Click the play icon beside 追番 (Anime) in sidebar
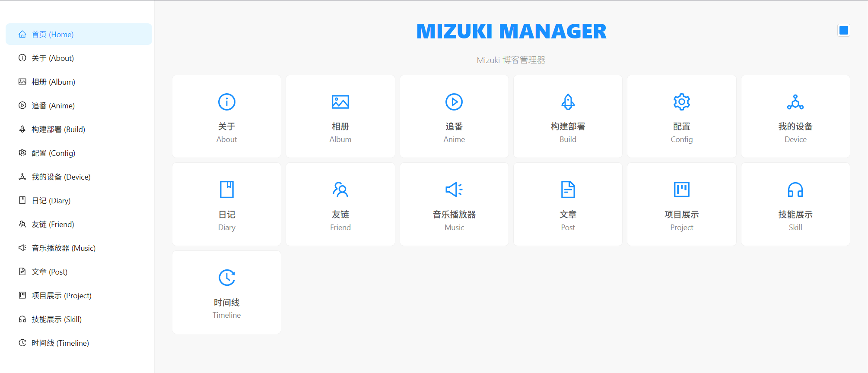The width and height of the screenshot is (868, 373). 22,105
